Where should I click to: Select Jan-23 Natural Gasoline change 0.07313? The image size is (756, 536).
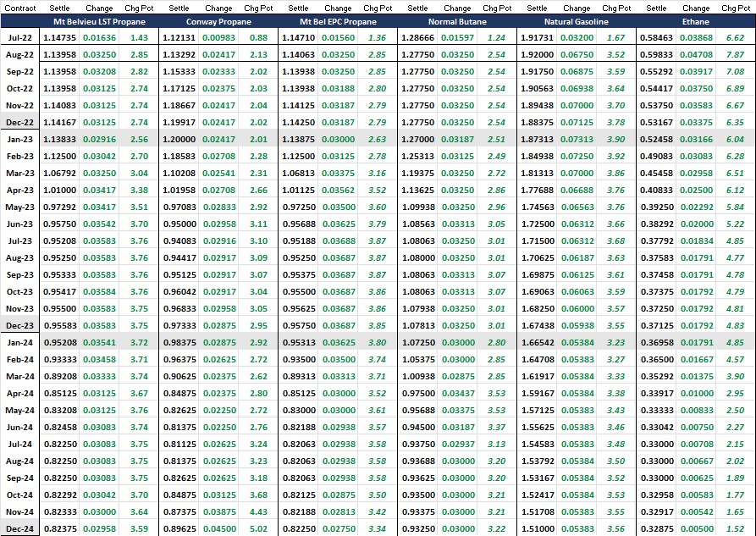click(577, 140)
